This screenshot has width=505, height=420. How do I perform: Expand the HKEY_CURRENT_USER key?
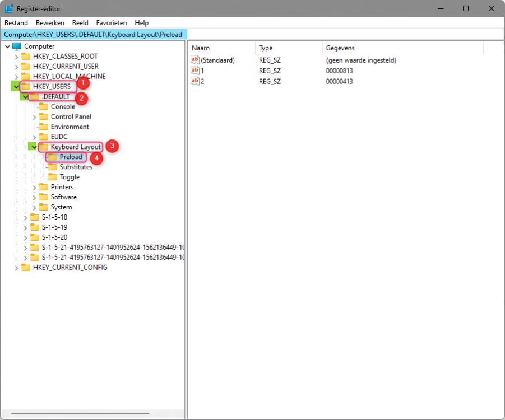[16, 67]
